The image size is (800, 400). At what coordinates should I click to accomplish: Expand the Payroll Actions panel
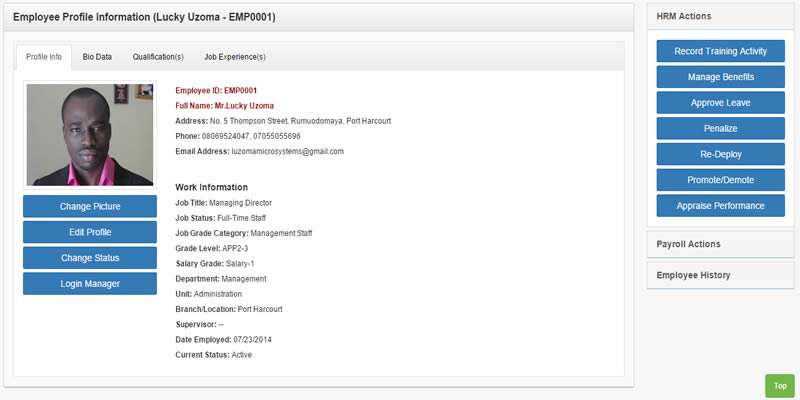click(720, 244)
